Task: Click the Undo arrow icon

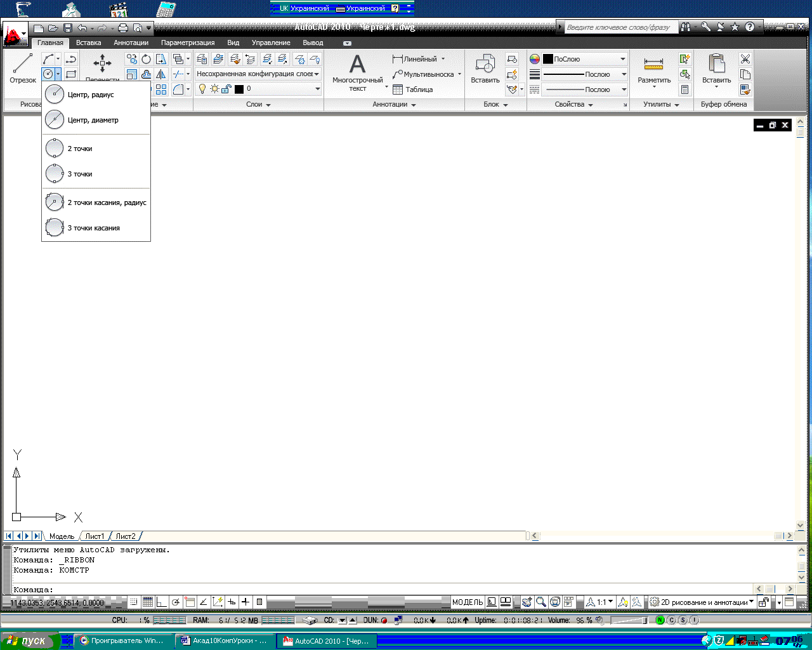Action: (82, 28)
